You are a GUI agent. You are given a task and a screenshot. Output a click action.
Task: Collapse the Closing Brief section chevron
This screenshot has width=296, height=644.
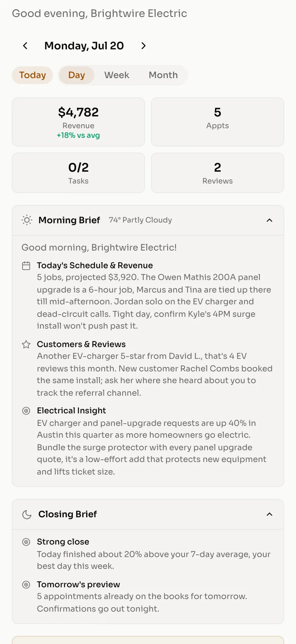[x=269, y=514]
